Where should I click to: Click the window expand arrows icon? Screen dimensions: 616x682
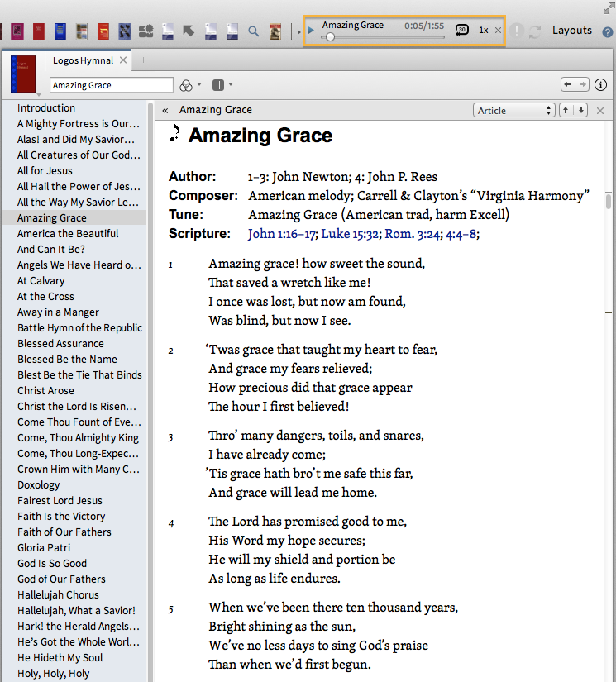pos(609,7)
